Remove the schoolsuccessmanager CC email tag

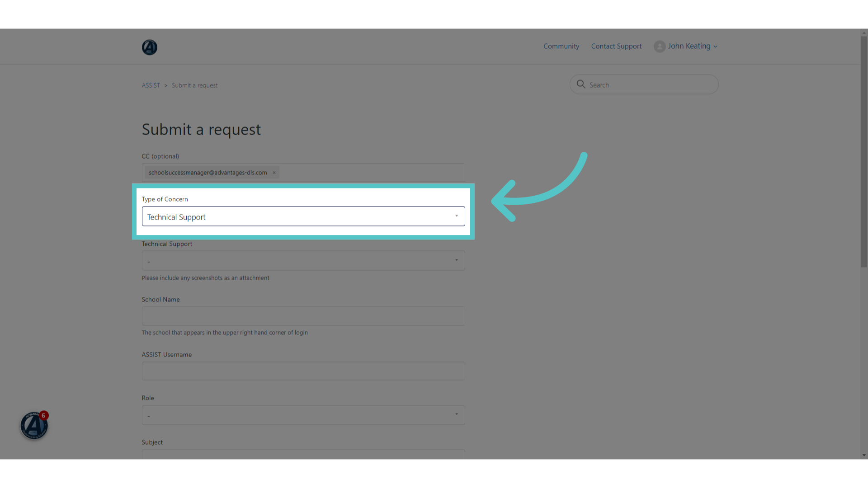[x=274, y=173]
